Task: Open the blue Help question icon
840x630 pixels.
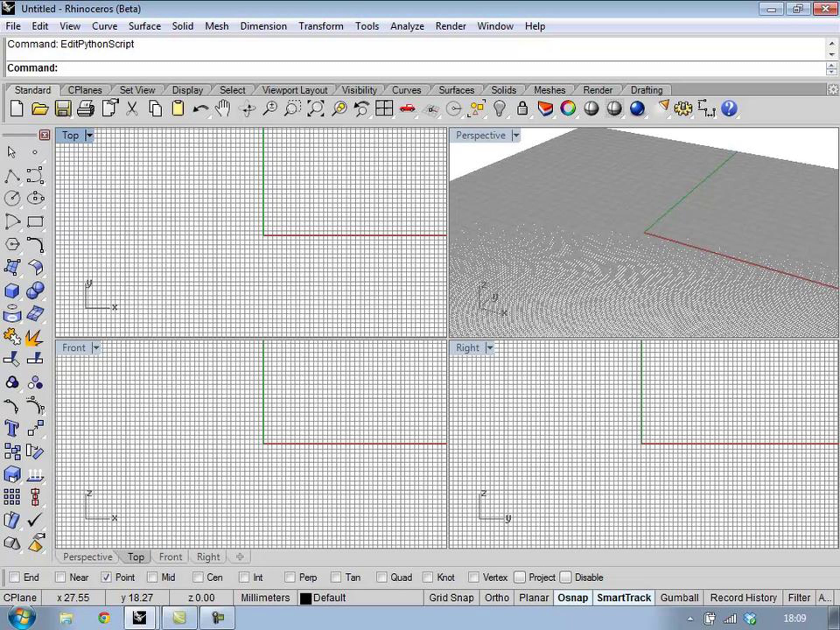Action: (x=729, y=109)
